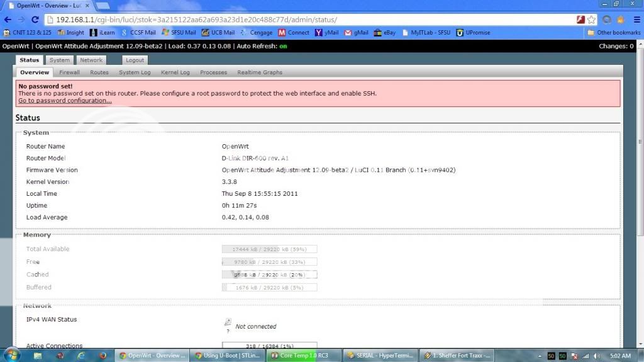Open eBay bookmark
The image size is (644, 362).
[x=385, y=33]
